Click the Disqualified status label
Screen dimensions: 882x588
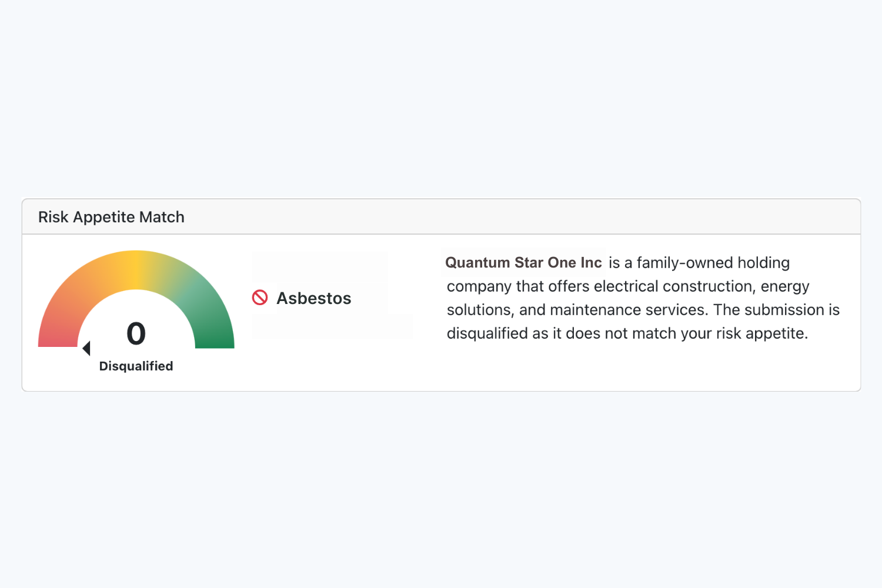coord(136,366)
